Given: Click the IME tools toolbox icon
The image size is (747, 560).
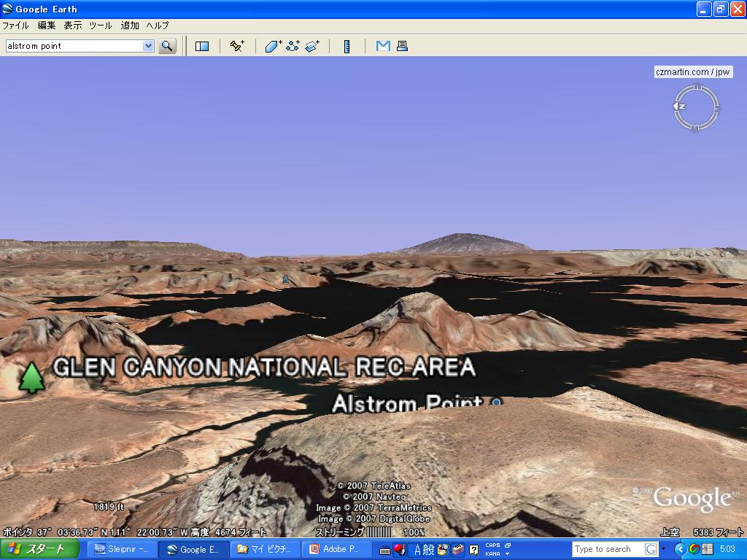Looking at the screenshot, I should tap(458, 550).
